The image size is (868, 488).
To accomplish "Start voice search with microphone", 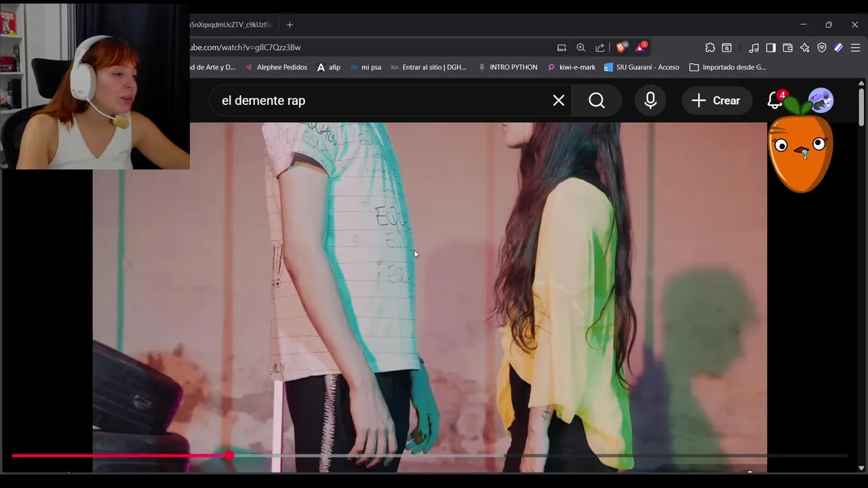I will (650, 100).
